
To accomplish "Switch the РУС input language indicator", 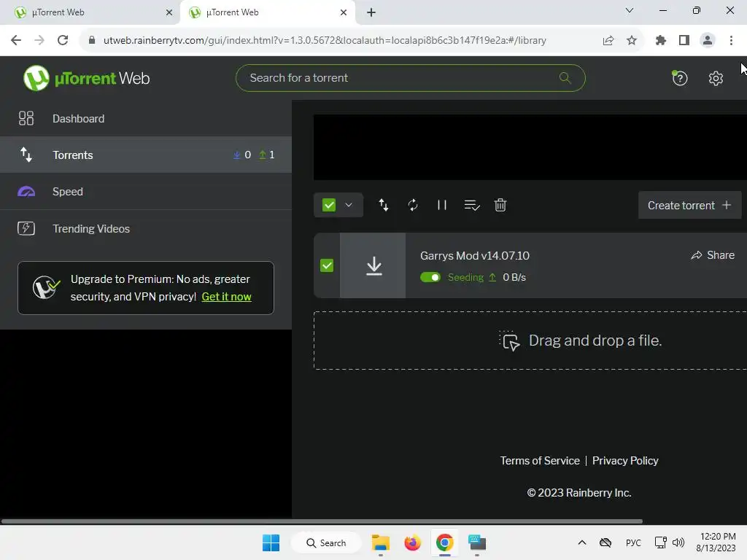I will pos(633,542).
